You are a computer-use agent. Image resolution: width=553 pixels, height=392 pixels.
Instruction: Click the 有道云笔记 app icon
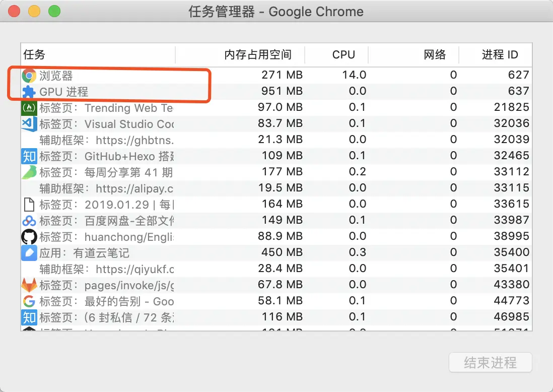tap(29, 253)
